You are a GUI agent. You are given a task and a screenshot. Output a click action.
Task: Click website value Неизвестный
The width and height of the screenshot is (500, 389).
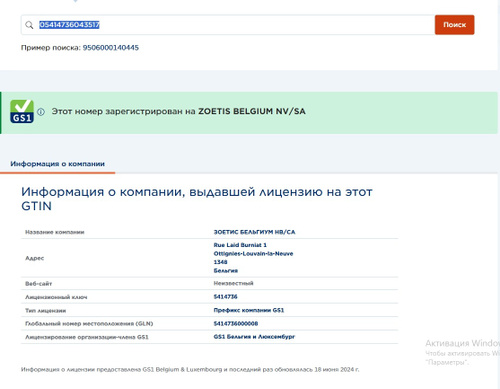tap(233, 283)
